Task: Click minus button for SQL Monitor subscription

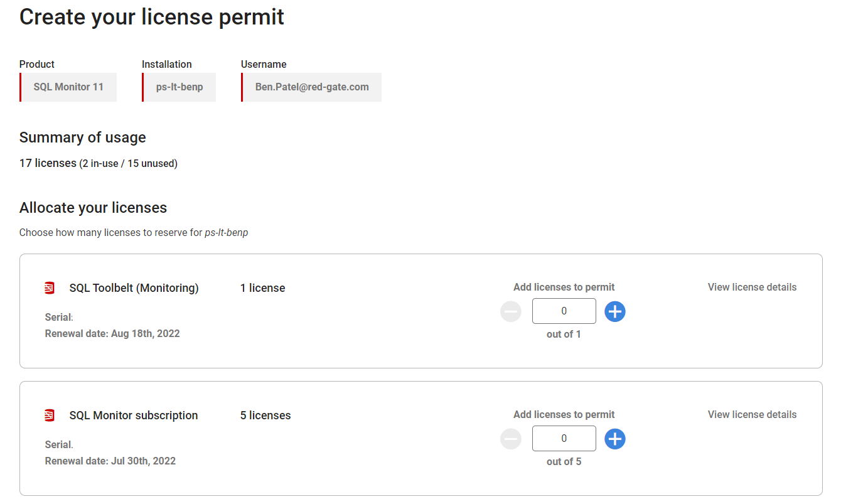Action: click(511, 439)
